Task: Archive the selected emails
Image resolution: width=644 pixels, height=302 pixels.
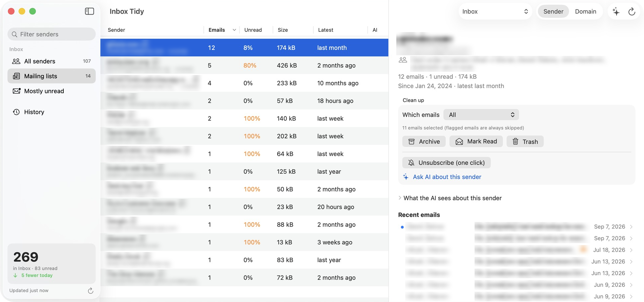Action: pyautogui.click(x=424, y=142)
